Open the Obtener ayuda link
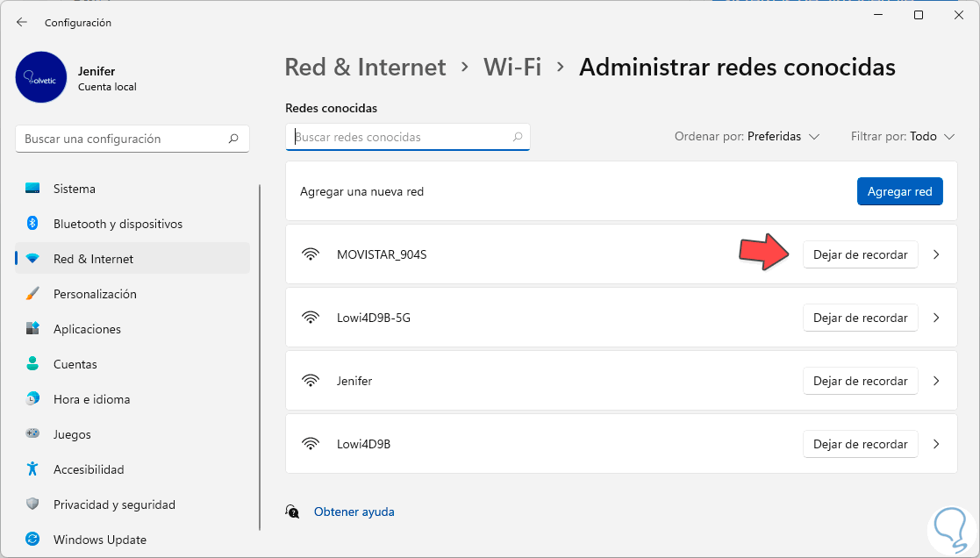 click(354, 511)
